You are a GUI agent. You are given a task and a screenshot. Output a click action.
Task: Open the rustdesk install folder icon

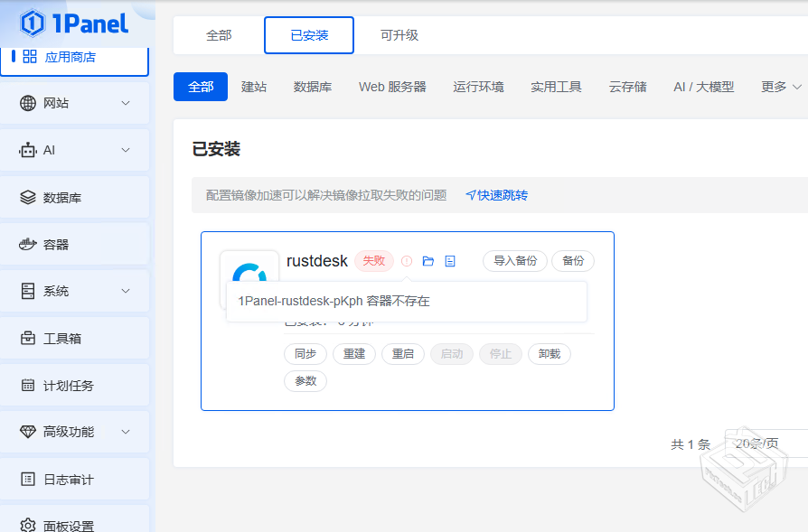click(x=428, y=261)
